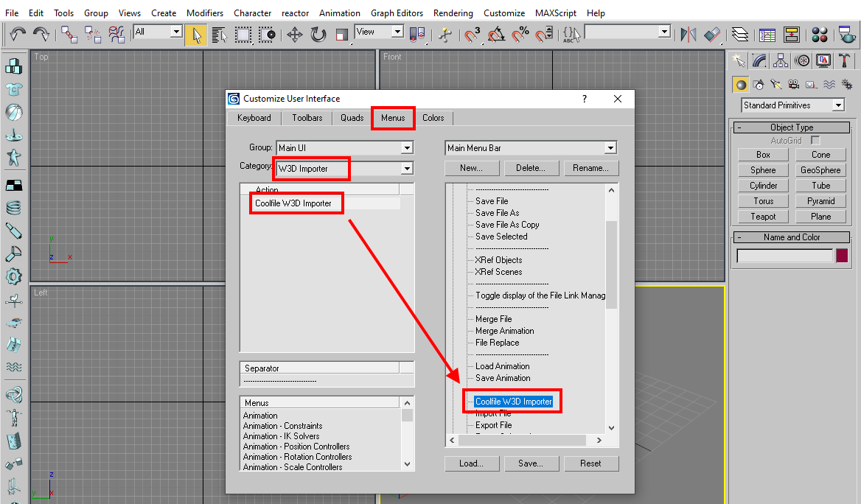Screen dimensions: 861x504
Task: Click the object color swatch
Action: point(842,255)
